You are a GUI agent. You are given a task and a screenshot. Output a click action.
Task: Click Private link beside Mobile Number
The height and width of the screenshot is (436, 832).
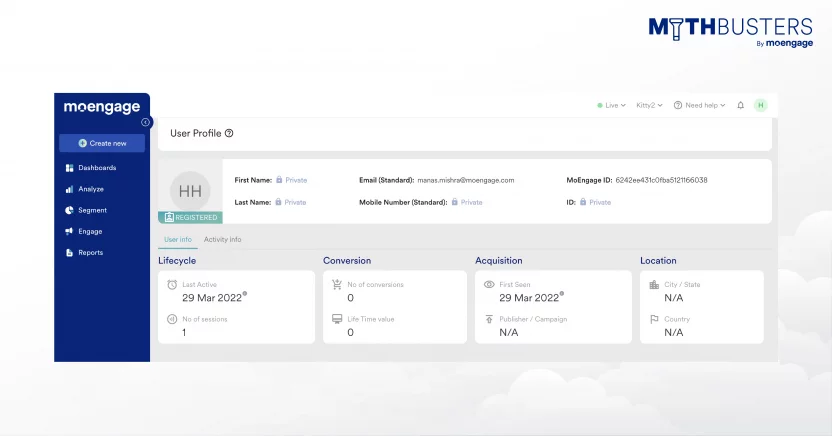(x=471, y=203)
